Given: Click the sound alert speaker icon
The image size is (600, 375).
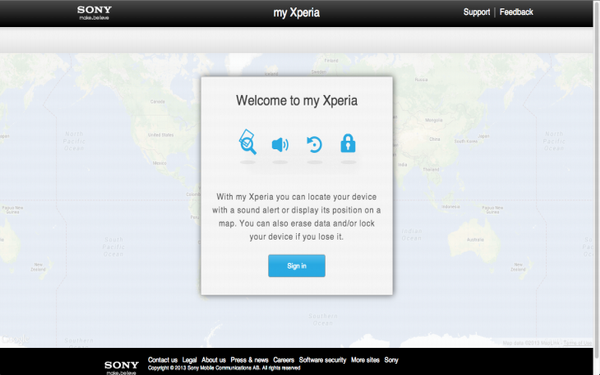Looking at the screenshot, I should pos(280,145).
